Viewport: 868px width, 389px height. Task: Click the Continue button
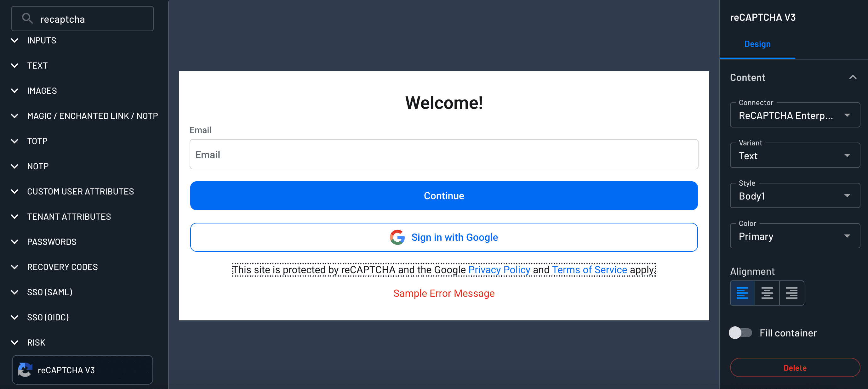[443, 195]
